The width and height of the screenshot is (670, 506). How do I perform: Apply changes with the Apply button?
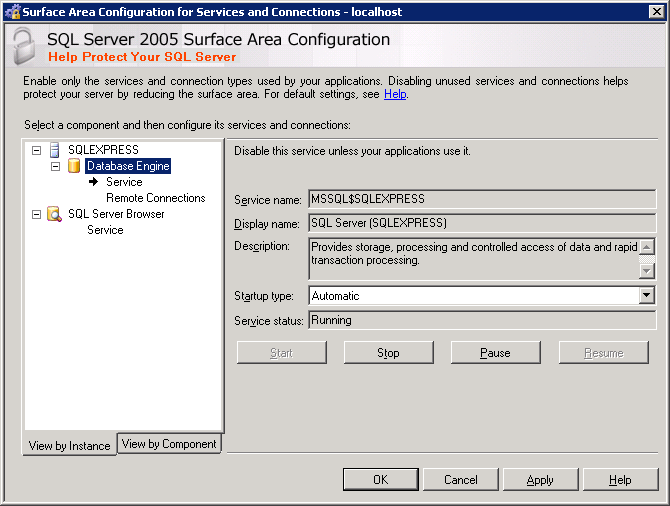point(541,480)
